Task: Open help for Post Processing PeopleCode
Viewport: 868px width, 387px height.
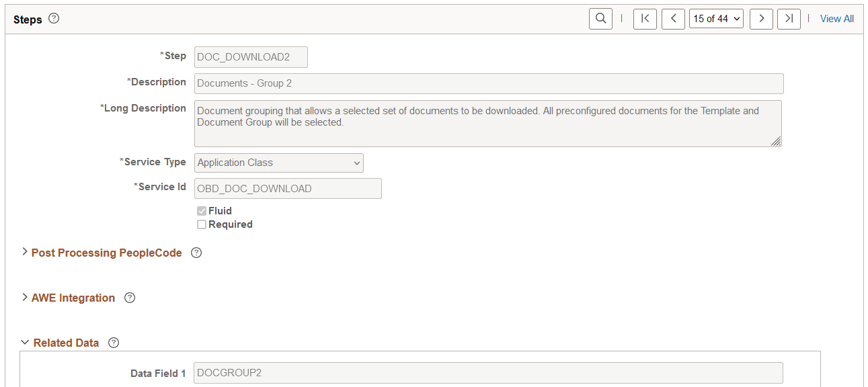Action: click(x=196, y=253)
